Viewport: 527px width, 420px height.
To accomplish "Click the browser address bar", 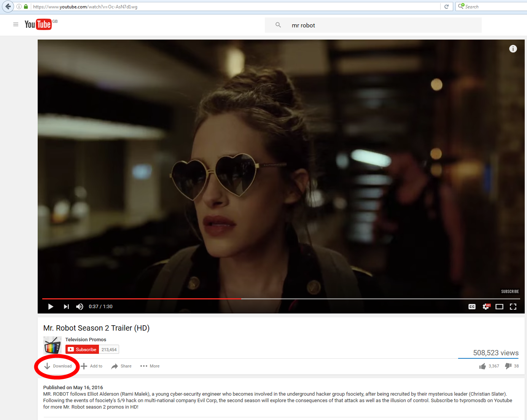I will tap(152, 6).
